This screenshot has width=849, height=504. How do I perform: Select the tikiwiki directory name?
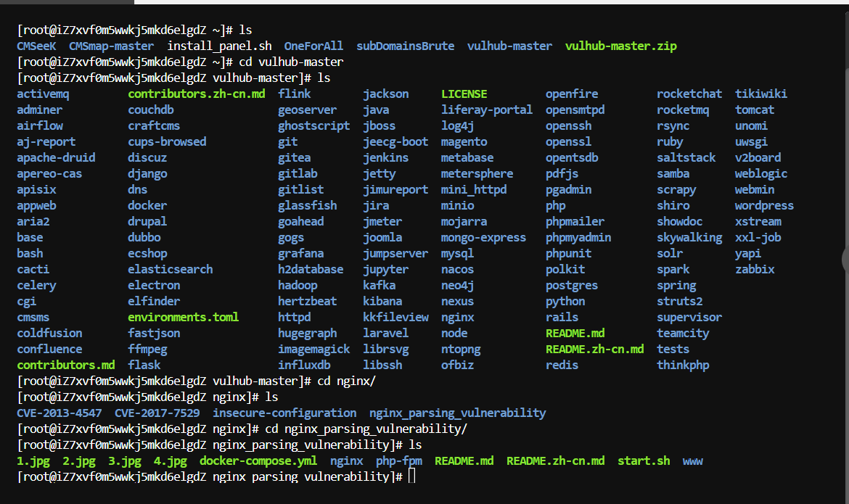pyautogui.click(x=760, y=94)
